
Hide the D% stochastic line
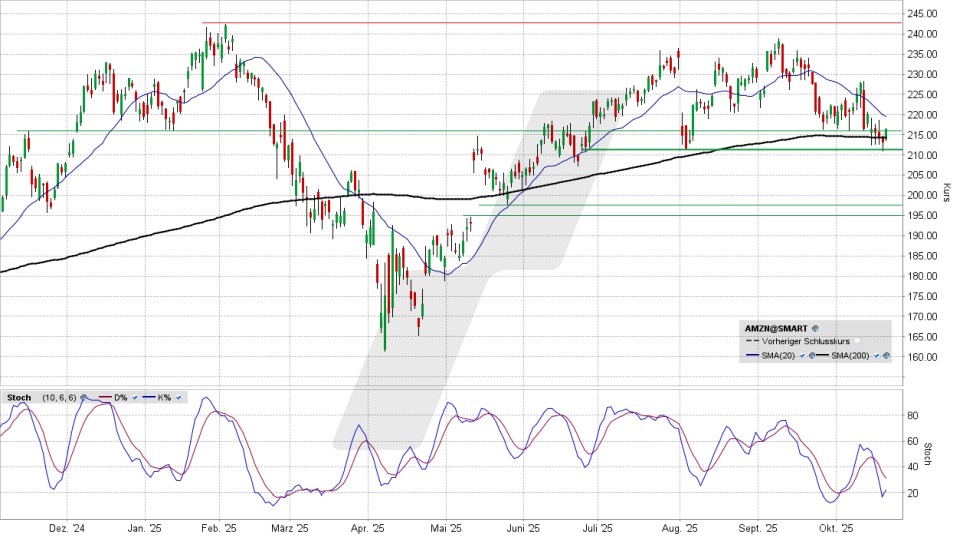(x=134, y=398)
